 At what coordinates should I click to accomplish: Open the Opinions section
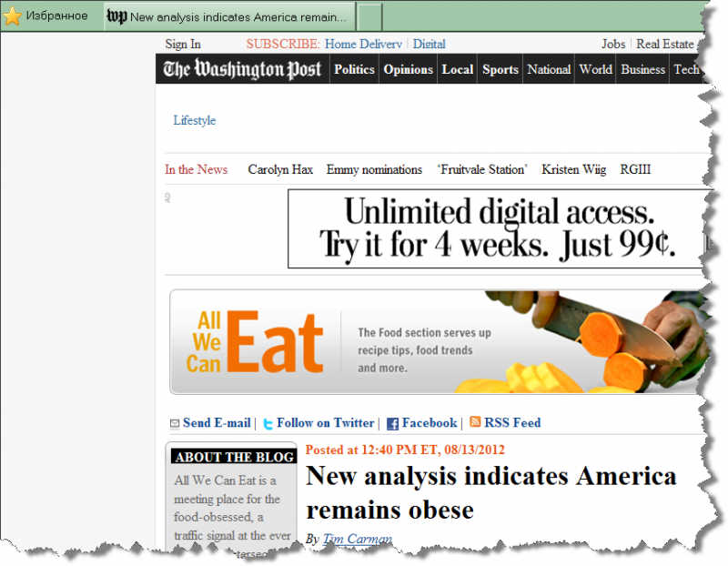click(408, 69)
